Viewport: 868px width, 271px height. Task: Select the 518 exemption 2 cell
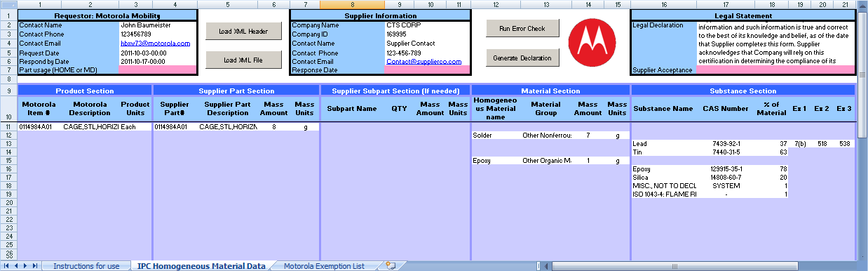(x=822, y=143)
